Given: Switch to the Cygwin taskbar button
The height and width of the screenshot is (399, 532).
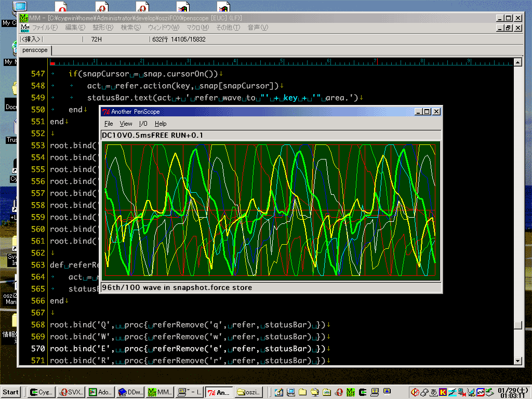Looking at the screenshot, I should [x=42, y=392].
